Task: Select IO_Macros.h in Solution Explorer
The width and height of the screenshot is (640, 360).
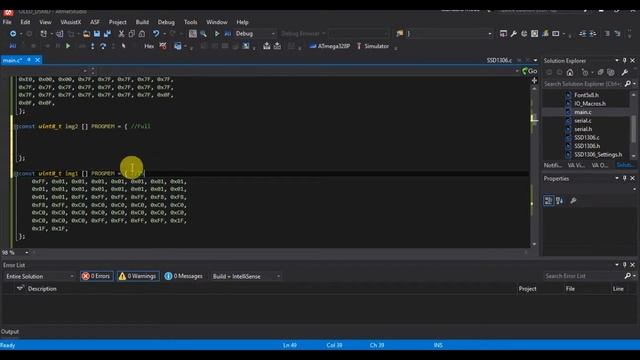Action: click(590, 104)
